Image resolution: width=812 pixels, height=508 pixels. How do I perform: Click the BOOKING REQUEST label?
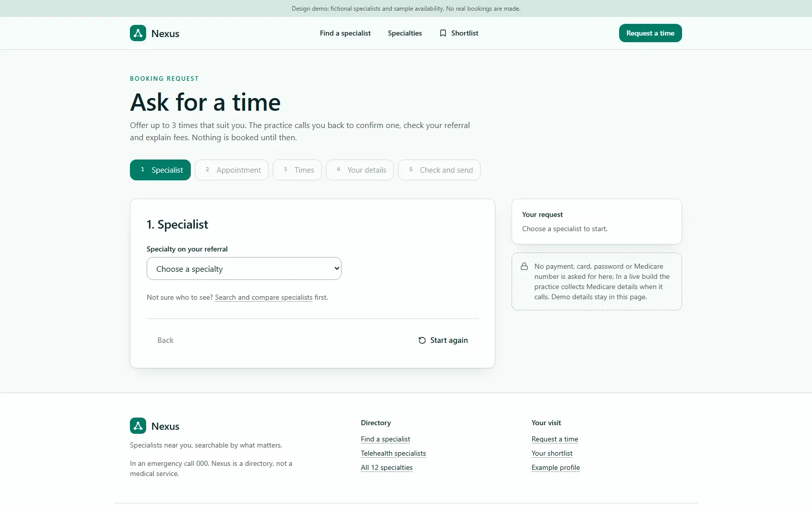164,79
